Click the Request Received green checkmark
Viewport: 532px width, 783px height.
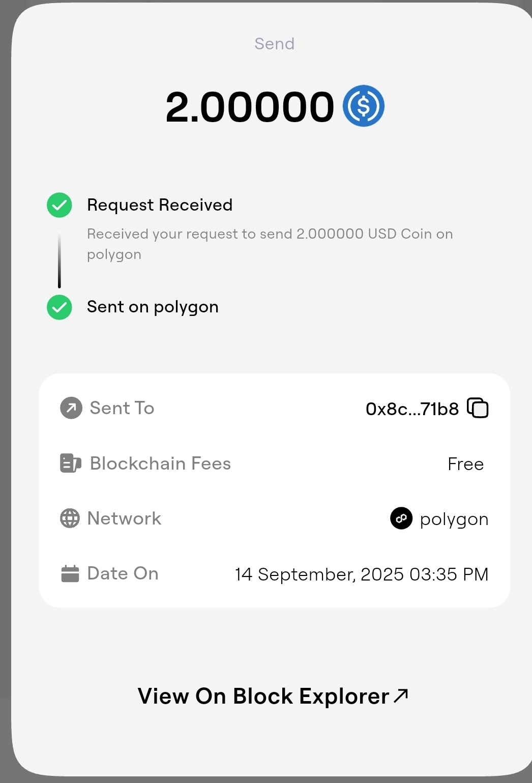60,205
